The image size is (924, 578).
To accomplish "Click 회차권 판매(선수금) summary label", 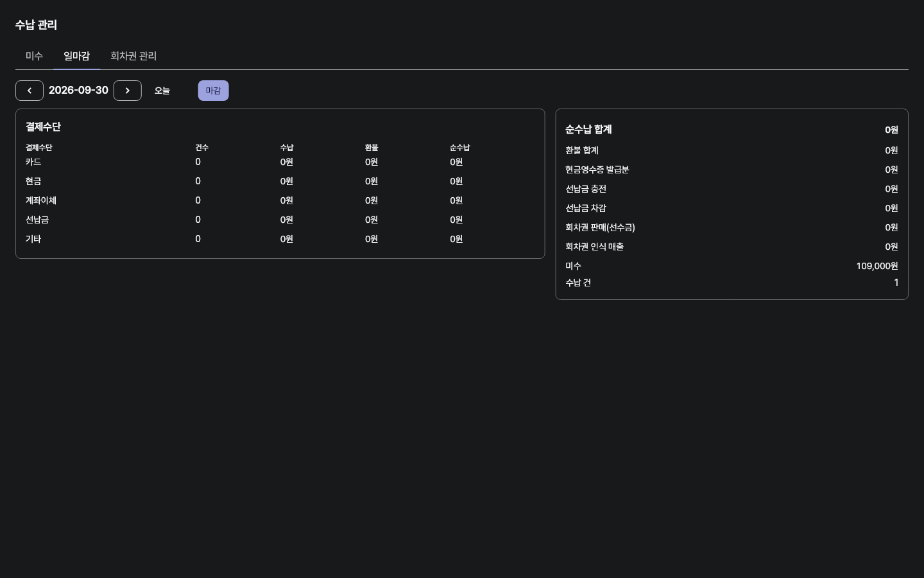I will pyautogui.click(x=601, y=227).
